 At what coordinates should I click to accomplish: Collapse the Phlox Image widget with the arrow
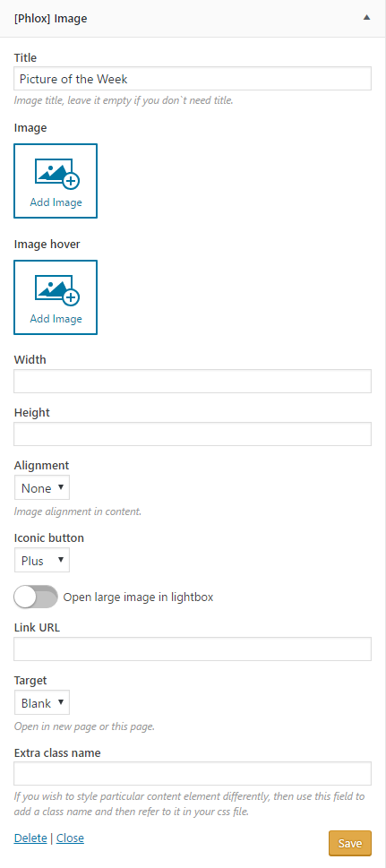click(x=366, y=18)
